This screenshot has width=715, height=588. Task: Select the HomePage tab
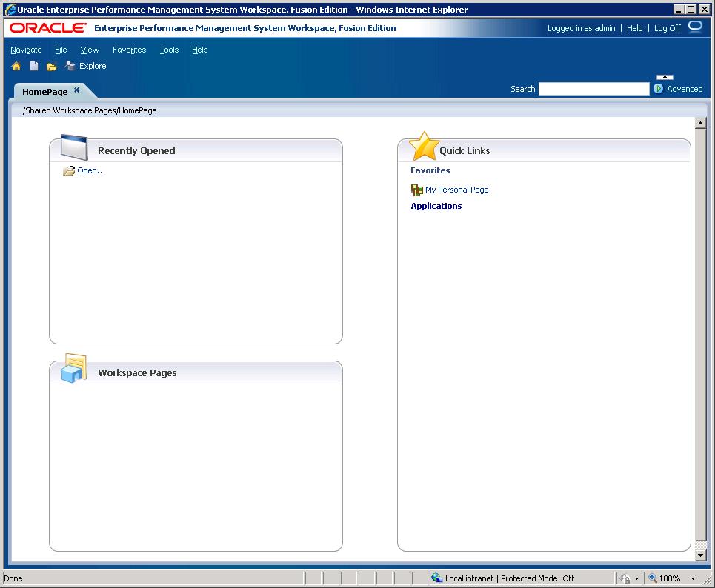coord(44,92)
